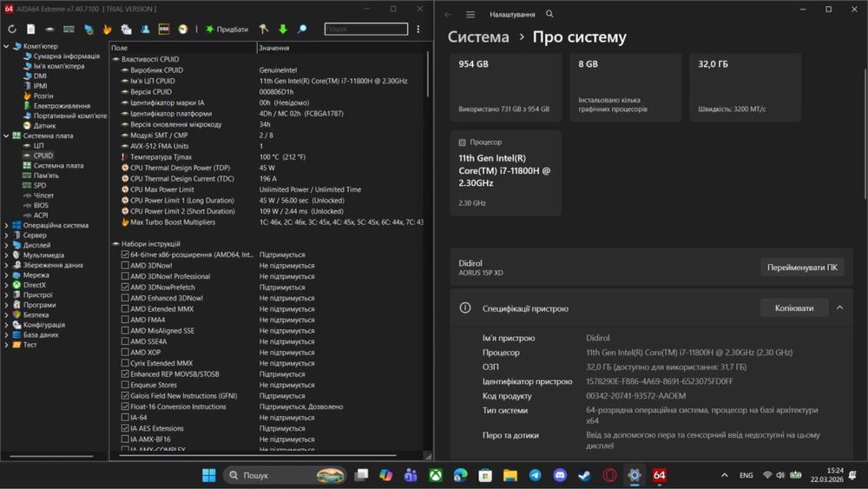Click the search magnifier icon in Settings title bar
Image resolution: width=868 pixels, height=489 pixels.
point(549,14)
